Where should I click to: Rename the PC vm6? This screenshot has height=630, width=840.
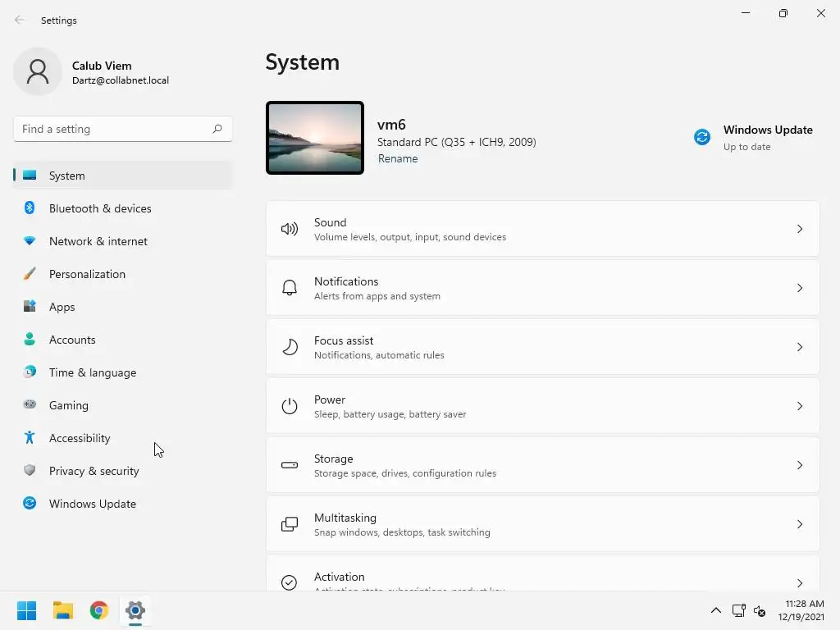coord(398,158)
